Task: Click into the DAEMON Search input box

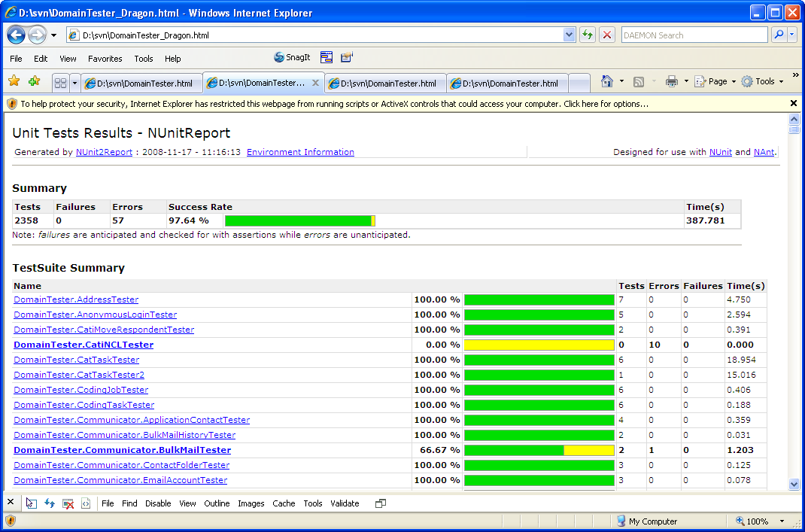Action: click(692, 35)
